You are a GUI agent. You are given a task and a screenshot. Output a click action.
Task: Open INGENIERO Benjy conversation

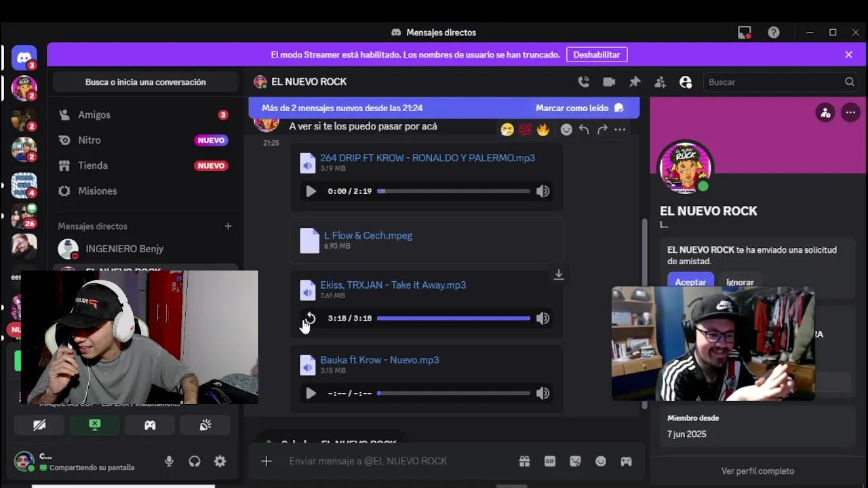(145, 249)
